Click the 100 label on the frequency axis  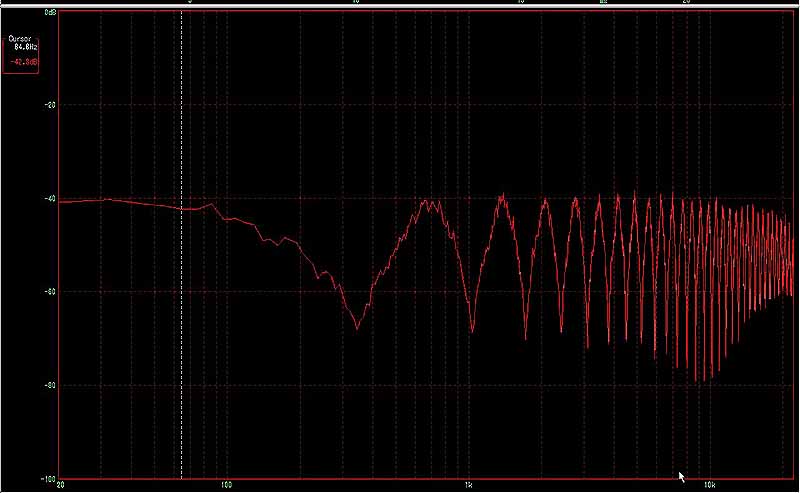(227, 486)
